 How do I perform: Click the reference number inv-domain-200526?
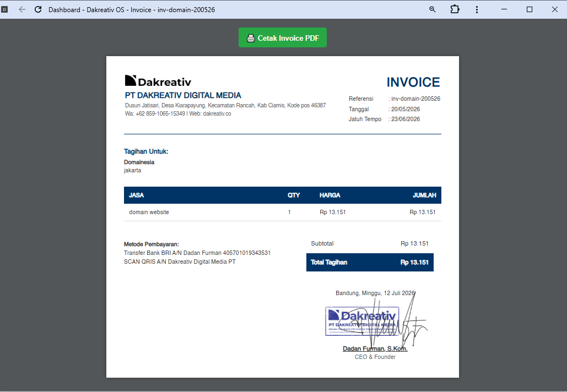(x=415, y=99)
